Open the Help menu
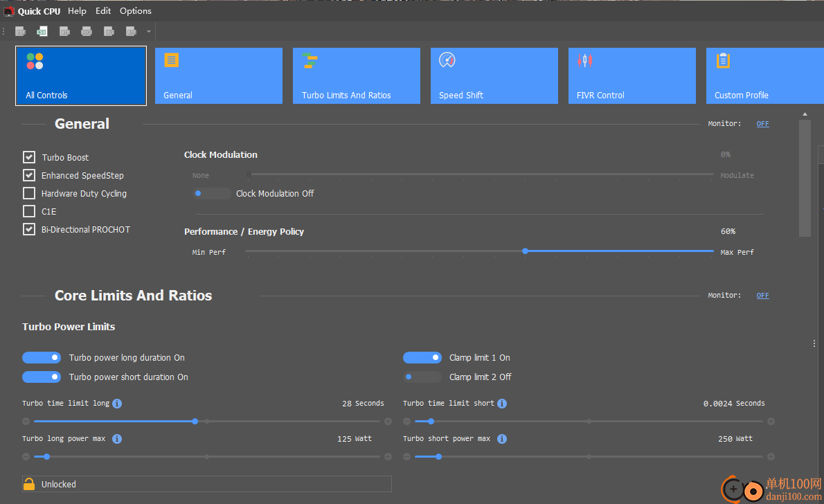Image resolution: width=824 pixels, height=504 pixels. 77,10
